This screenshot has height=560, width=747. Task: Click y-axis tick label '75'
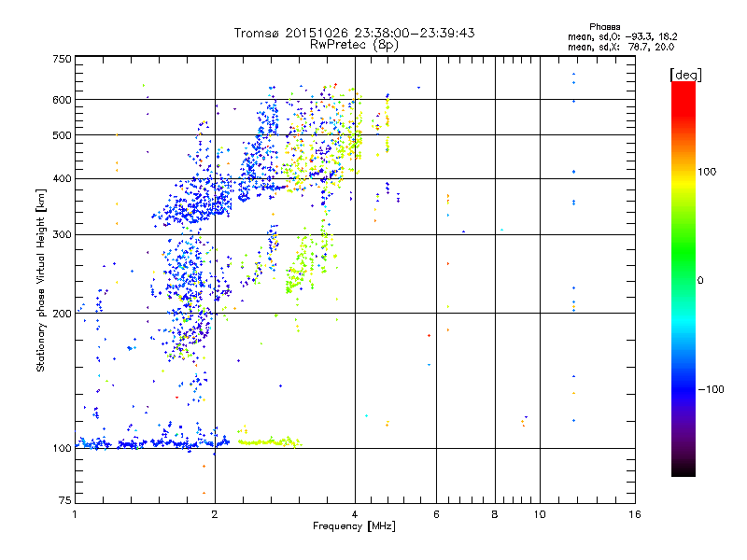click(x=65, y=500)
